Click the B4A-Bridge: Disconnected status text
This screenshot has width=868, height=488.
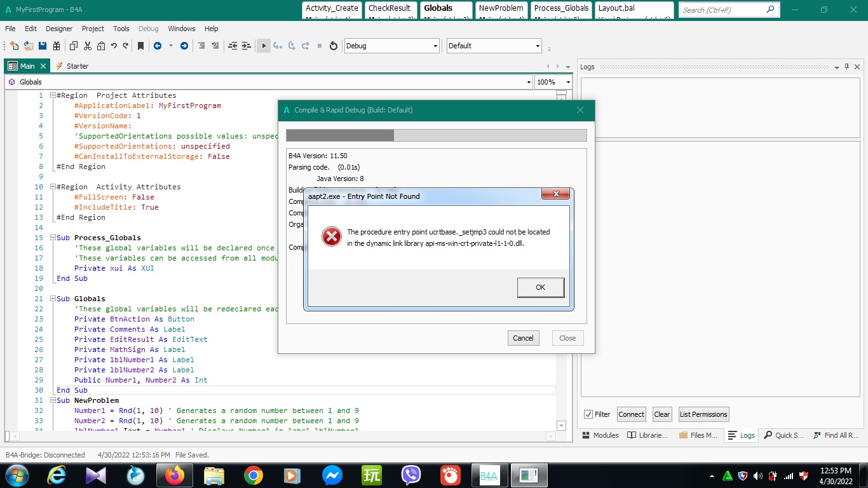[45, 455]
